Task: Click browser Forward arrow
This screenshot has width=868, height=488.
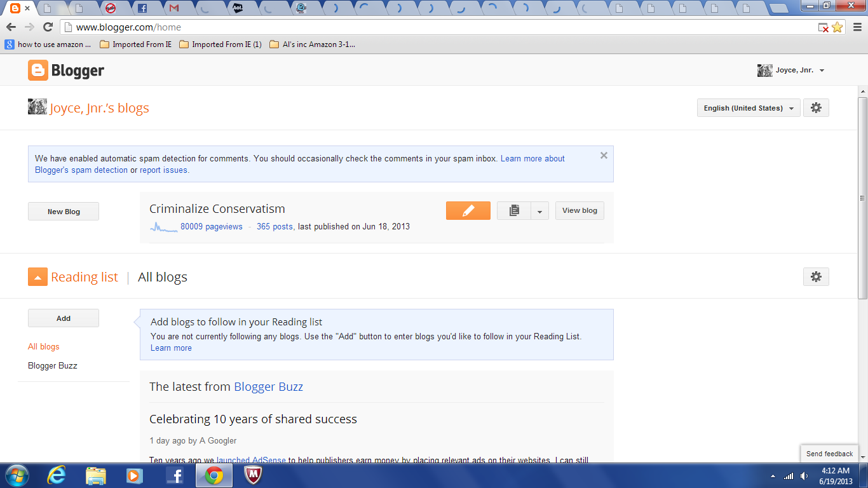Action: (29, 27)
